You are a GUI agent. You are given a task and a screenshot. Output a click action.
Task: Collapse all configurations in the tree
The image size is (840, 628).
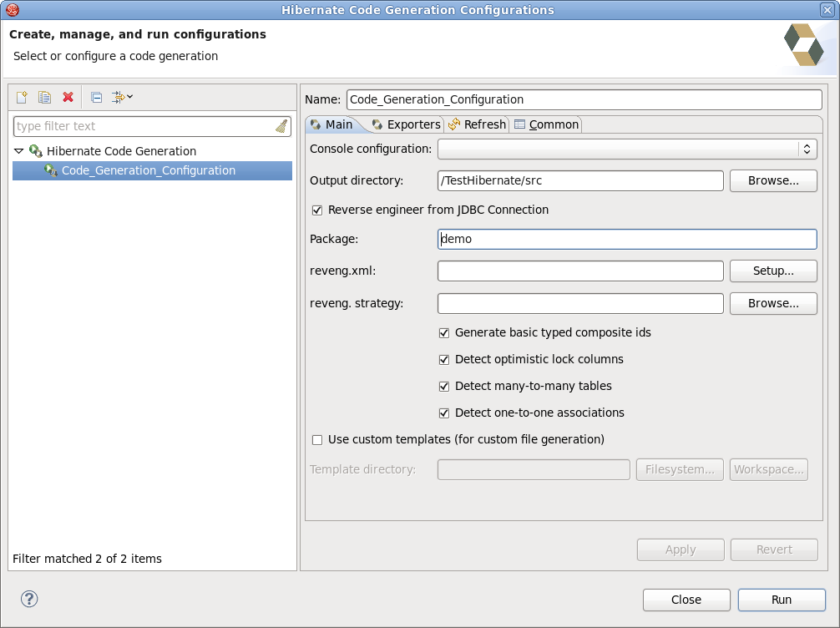tap(95, 98)
